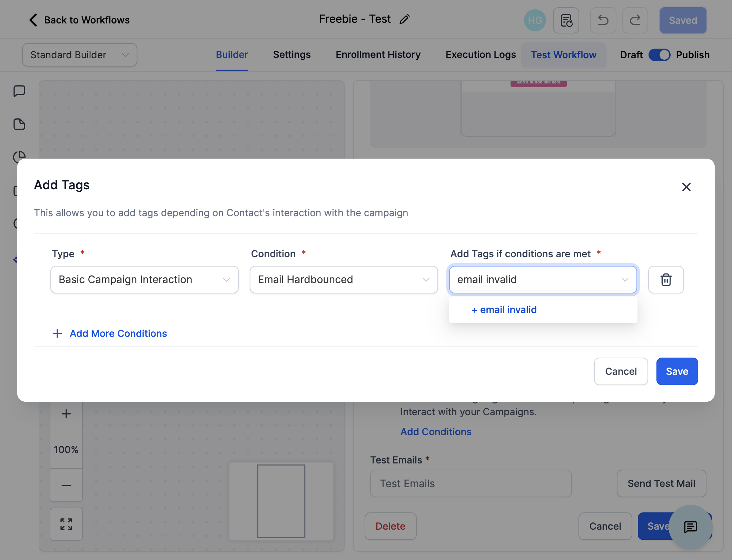Redo the last change
The width and height of the screenshot is (732, 560).
(x=635, y=20)
